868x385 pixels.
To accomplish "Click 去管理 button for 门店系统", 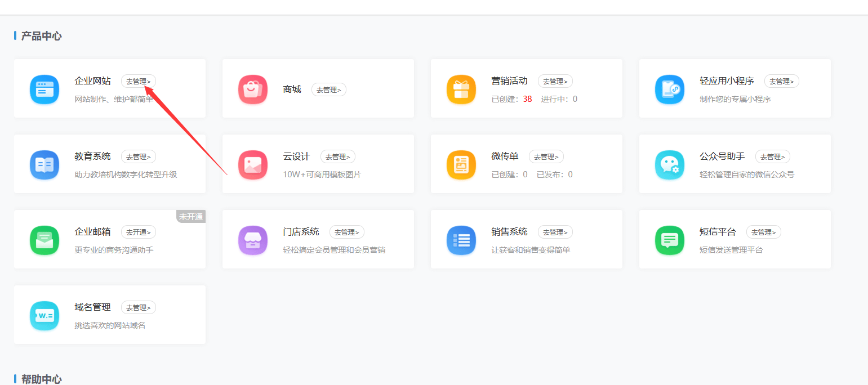I will click(347, 232).
